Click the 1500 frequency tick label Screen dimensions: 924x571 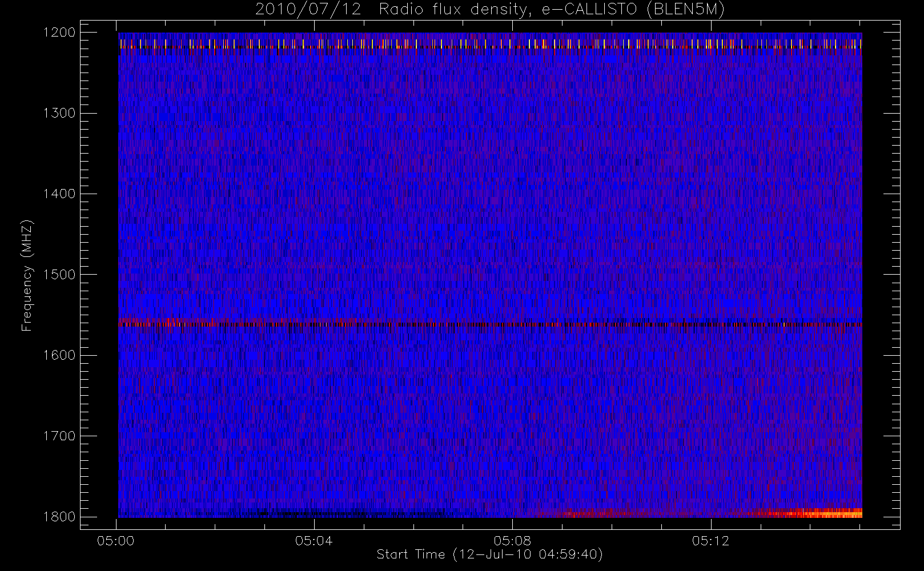(x=59, y=275)
